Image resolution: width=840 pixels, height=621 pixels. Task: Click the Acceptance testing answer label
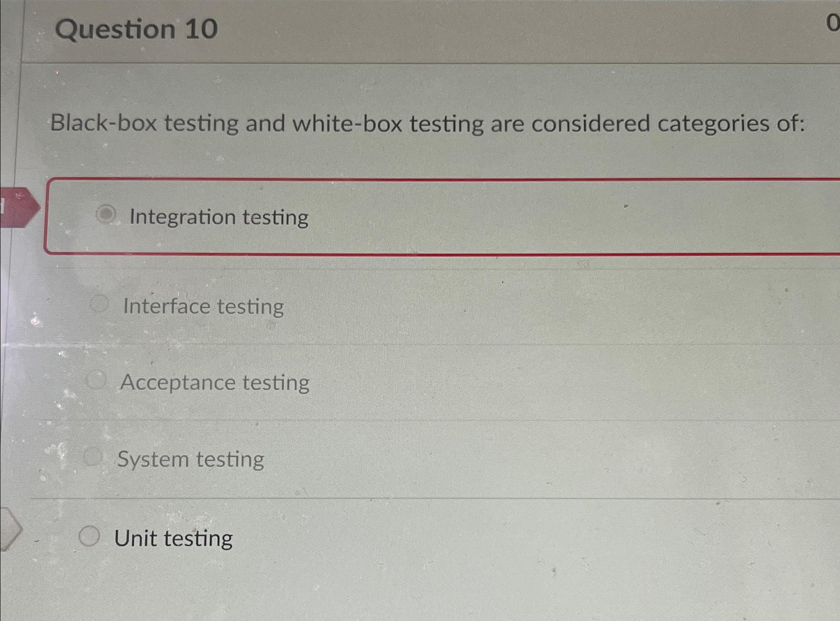(214, 382)
